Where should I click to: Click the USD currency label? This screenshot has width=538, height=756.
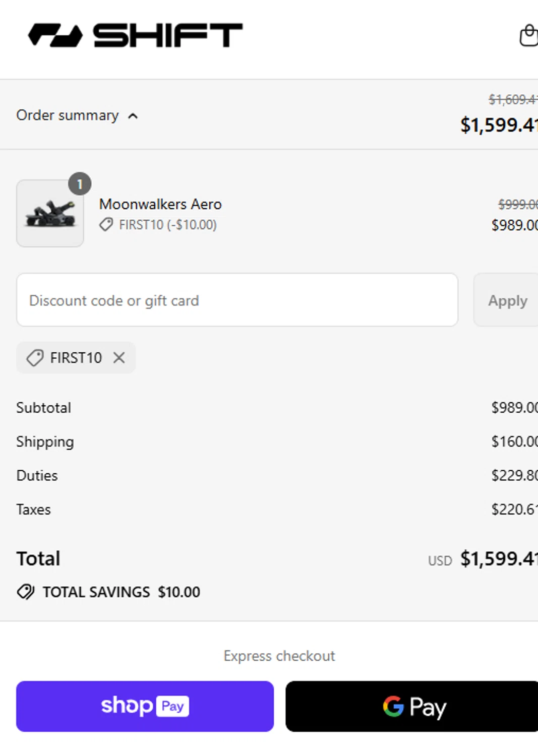pos(440,561)
